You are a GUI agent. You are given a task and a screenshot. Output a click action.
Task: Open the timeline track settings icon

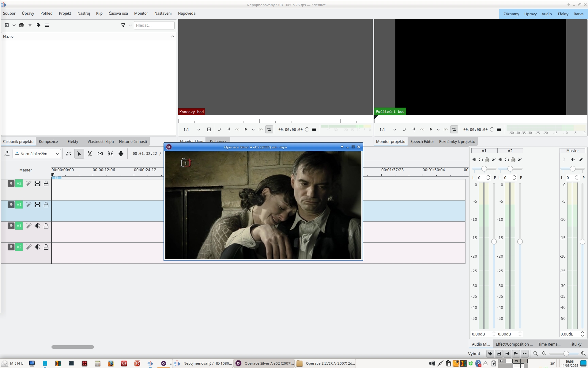[7, 154]
